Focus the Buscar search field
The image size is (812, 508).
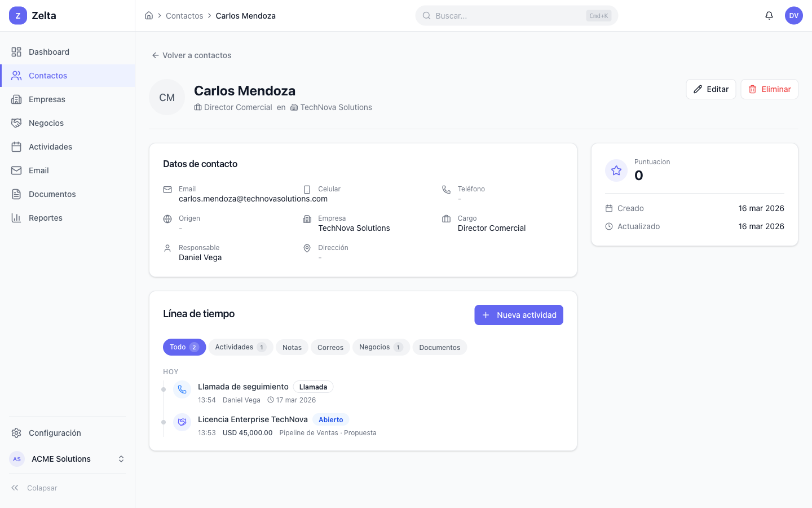(x=507, y=16)
